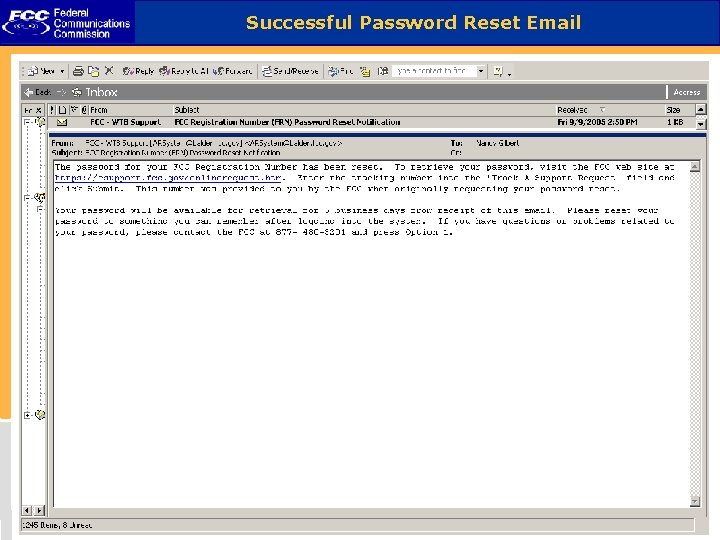The width and height of the screenshot is (720, 540).
Task: Close the folder list pane X
Action: click(x=39, y=110)
